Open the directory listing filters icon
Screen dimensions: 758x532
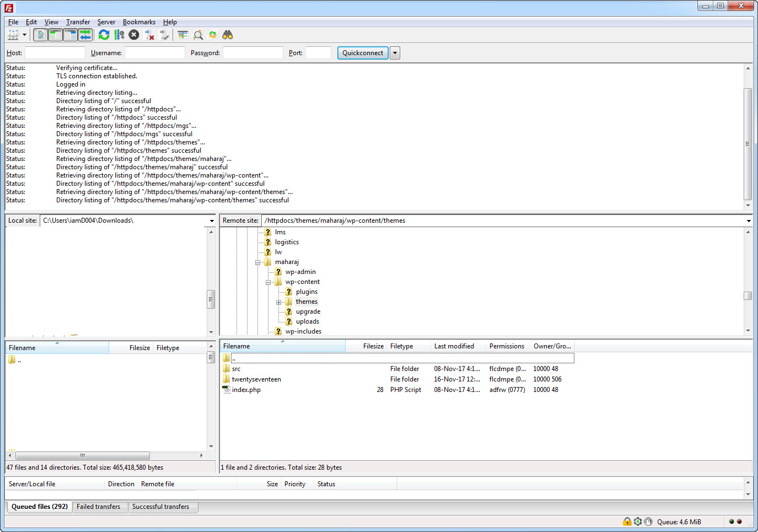coord(183,35)
